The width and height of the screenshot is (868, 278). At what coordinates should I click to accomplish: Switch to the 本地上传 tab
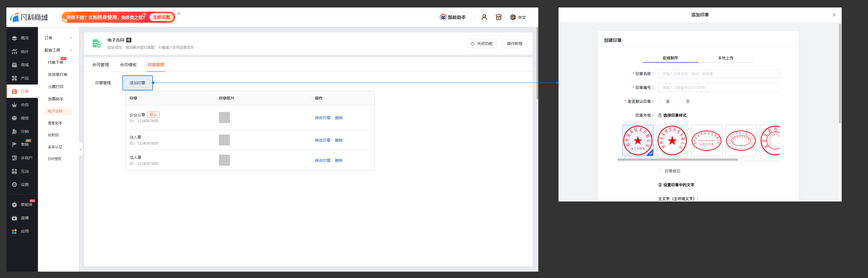(x=725, y=58)
